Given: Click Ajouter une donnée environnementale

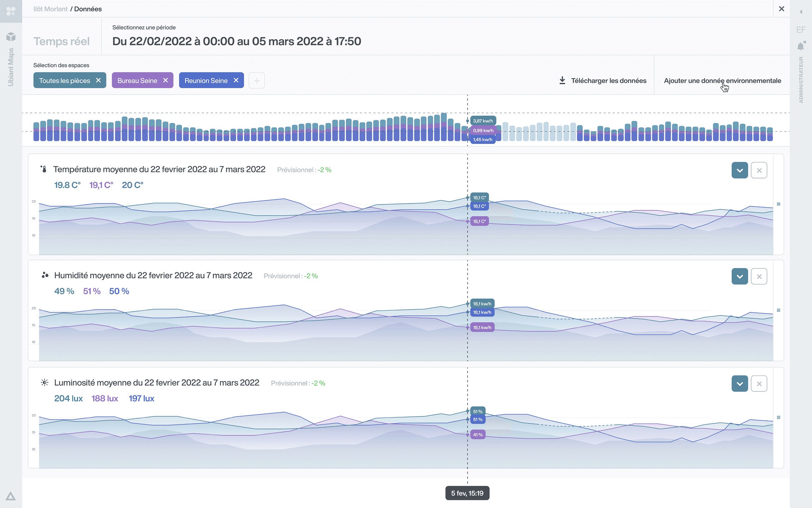Looking at the screenshot, I should 722,81.
